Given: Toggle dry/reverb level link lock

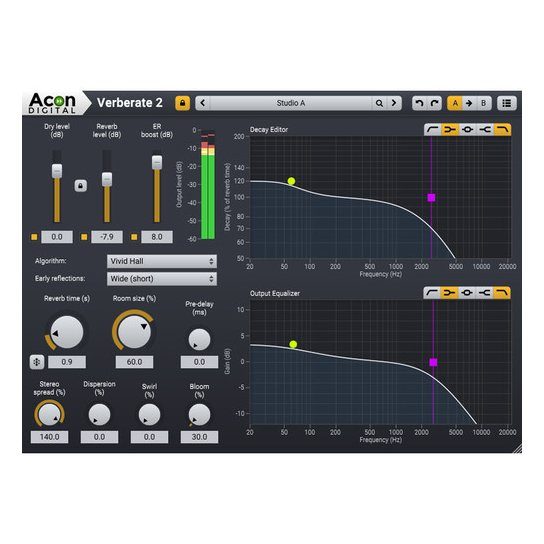Looking at the screenshot, I should 80,186.
